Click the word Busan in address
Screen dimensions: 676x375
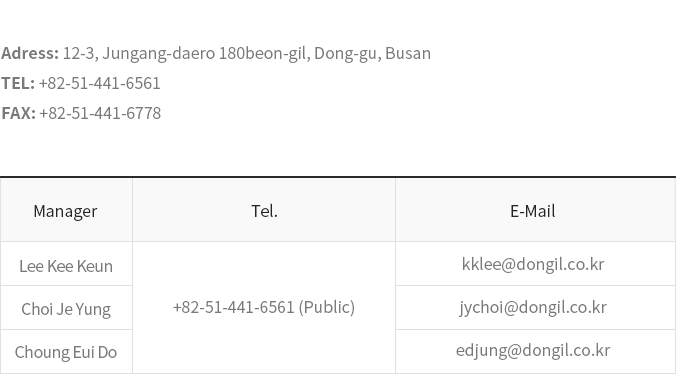coord(408,53)
